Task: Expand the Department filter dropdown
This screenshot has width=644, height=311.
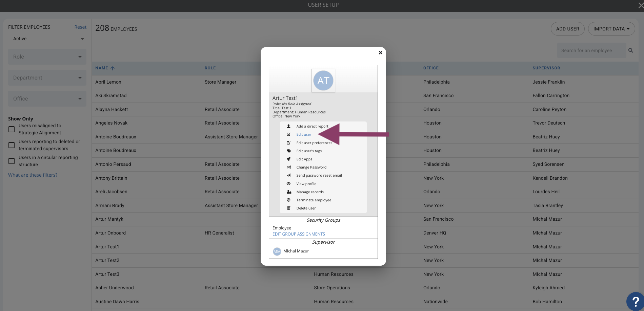Action: [47, 78]
